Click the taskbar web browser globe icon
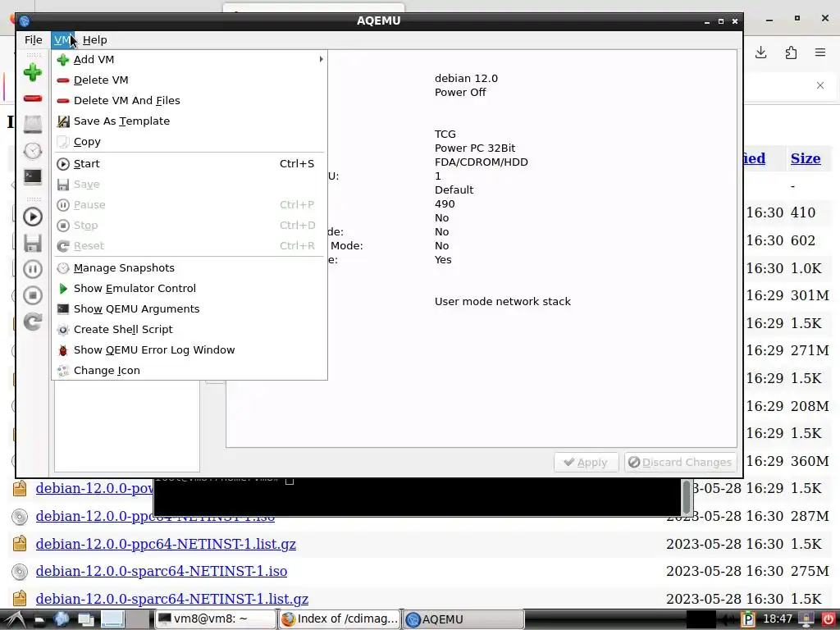Viewport: 840px width, 630px height. 62,619
